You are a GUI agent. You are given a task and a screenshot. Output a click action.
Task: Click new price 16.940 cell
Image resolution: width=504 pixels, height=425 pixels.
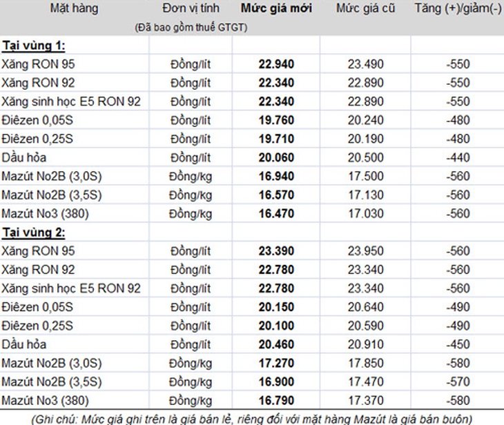(x=276, y=176)
